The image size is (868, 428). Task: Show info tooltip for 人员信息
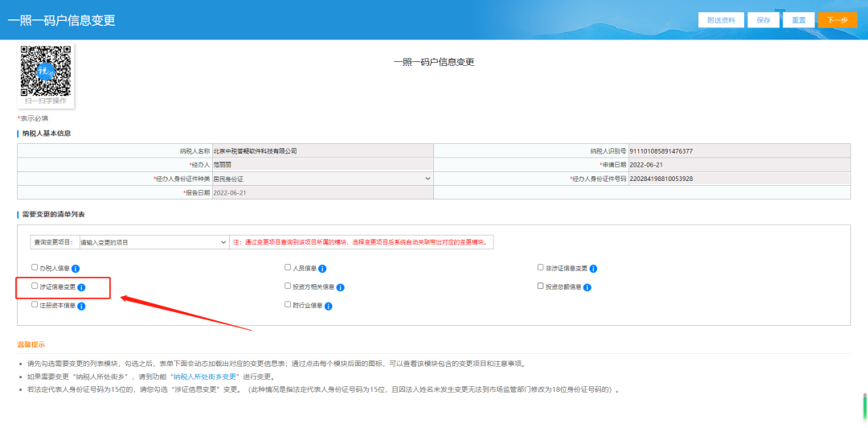tap(322, 268)
